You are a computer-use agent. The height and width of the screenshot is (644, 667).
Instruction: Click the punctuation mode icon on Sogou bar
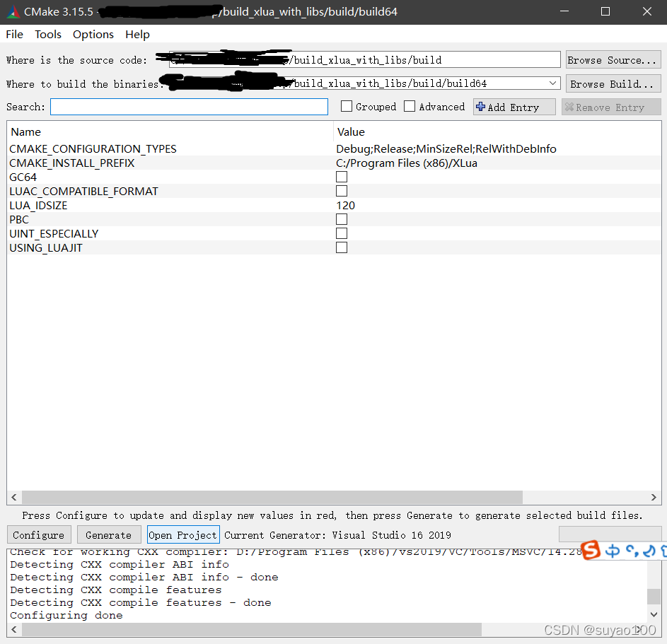(632, 551)
